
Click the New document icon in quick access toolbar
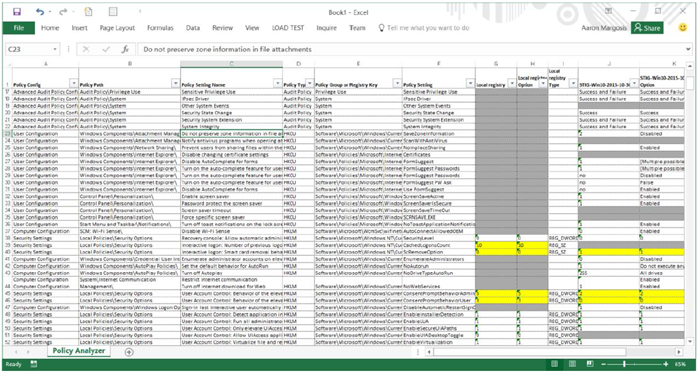click(89, 12)
